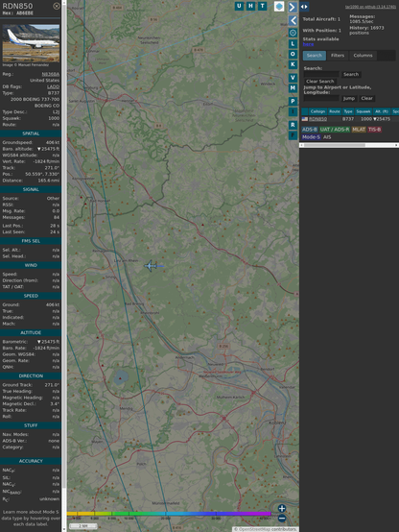The height and width of the screenshot is (532, 399).
Task: Click the TIS-B legend label
Action: click(375, 130)
